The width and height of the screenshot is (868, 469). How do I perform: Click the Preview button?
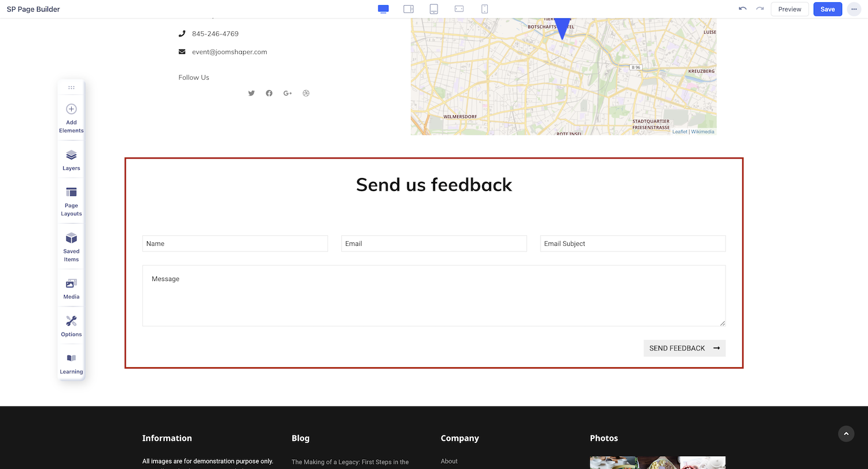789,9
